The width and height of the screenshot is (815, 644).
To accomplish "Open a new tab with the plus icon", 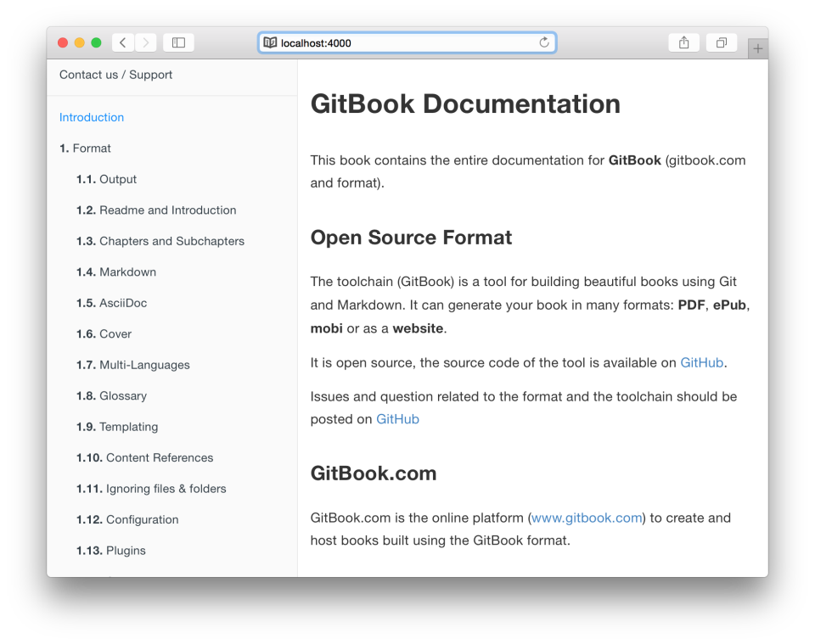I will click(756, 47).
